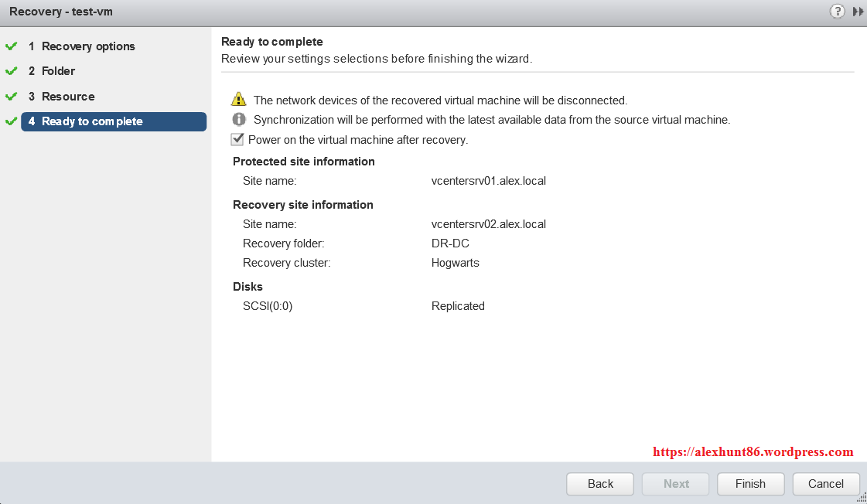Click the alexhunt86.wordpress.com link
The width and height of the screenshot is (867, 504).
click(753, 452)
